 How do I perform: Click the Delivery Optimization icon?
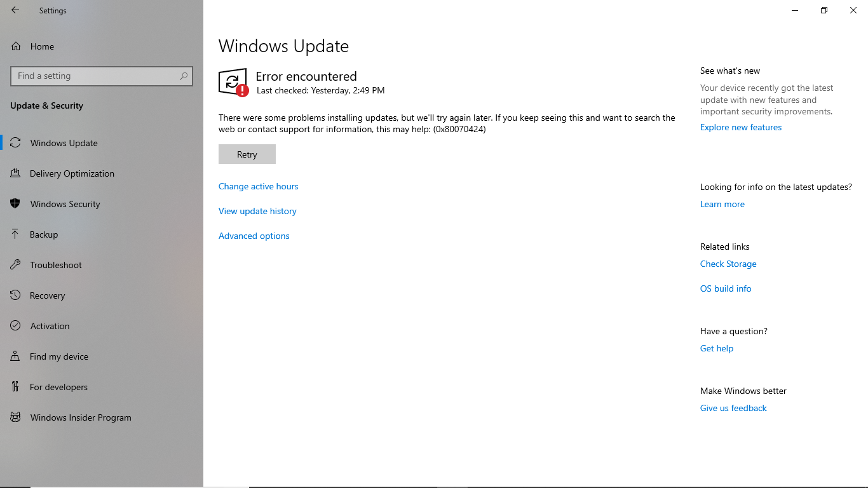coord(16,173)
